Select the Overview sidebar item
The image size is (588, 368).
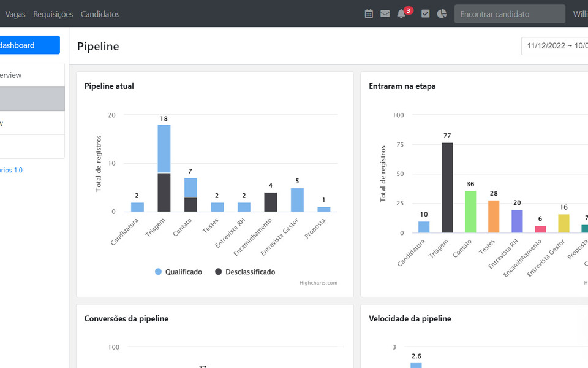(32, 75)
